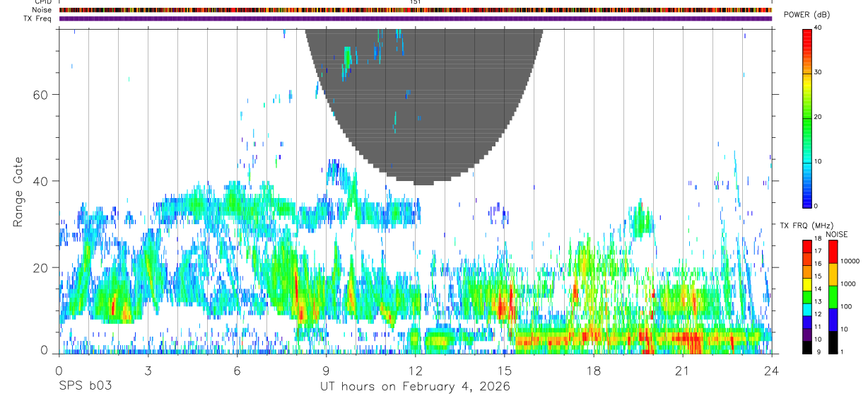
Task: Click the 18 label on the UT hours axis
Action: click(x=594, y=370)
